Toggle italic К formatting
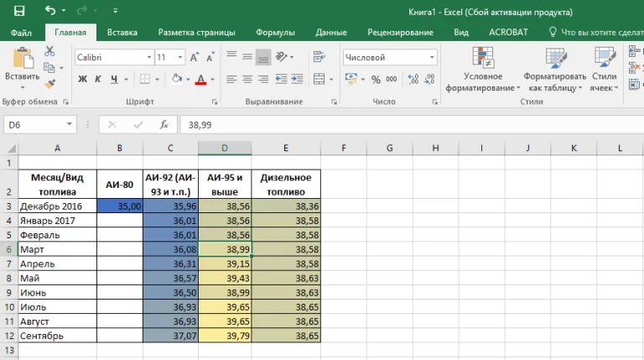644x360 pixels. (98, 79)
